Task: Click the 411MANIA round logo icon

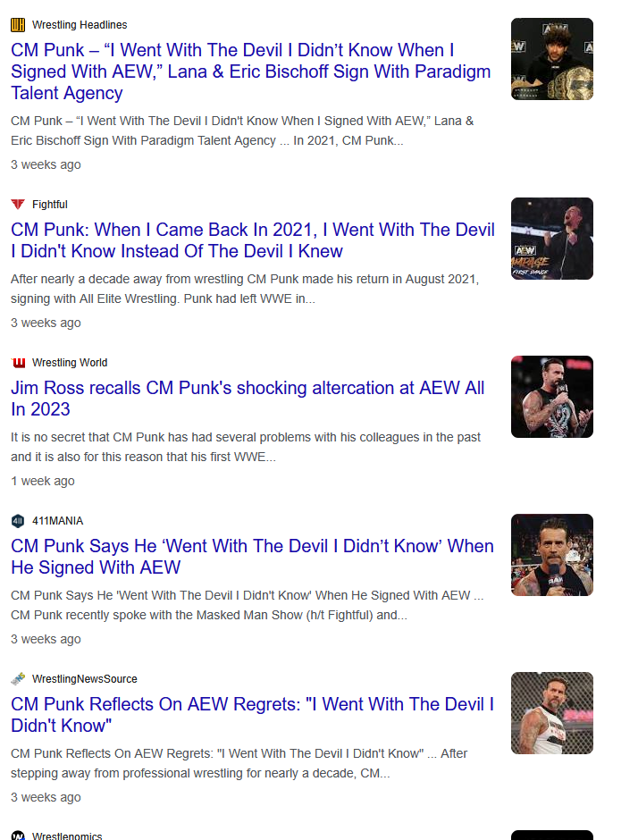Action: [x=18, y=521]
